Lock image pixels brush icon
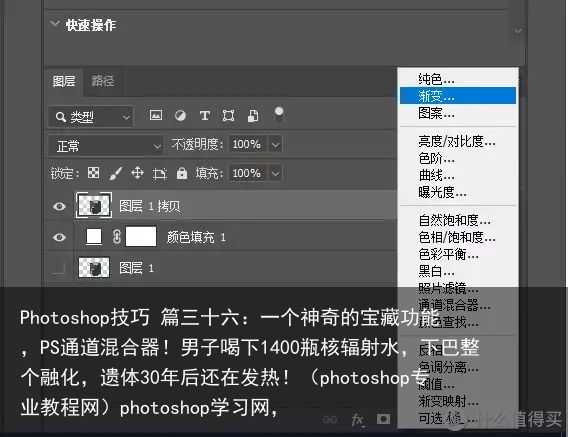Viewport: 568px width, 437px height. pos(116,173)
